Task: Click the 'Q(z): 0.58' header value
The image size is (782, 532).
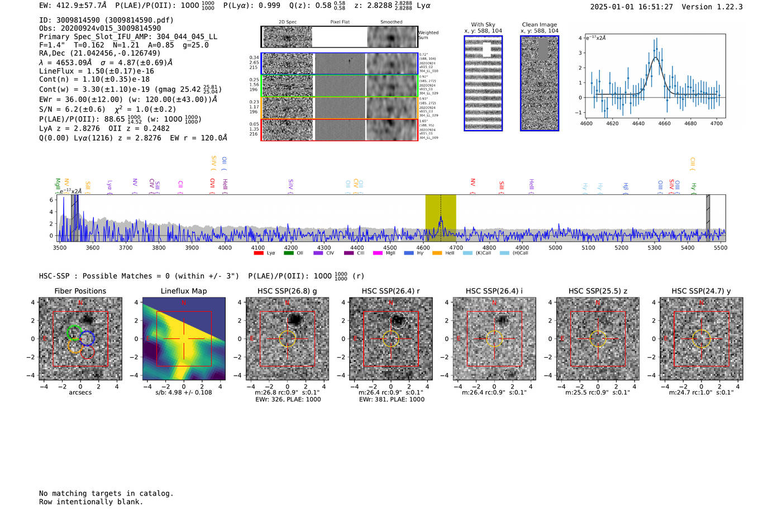Action: click(310, 5)
